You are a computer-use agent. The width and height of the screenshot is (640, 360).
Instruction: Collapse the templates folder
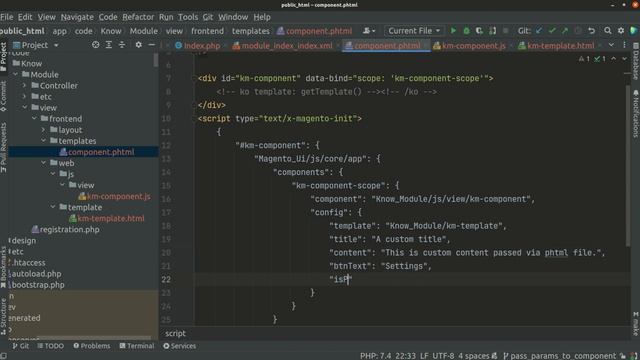pyautogui.click(x=43, y=141)
